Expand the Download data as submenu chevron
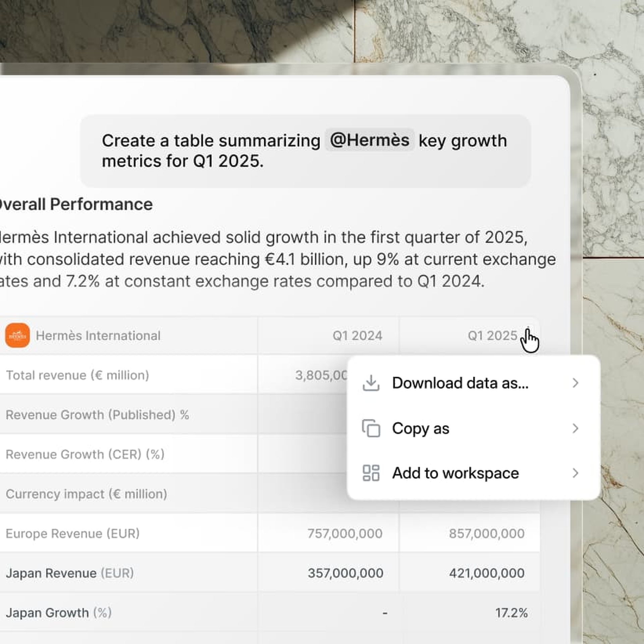The image size is (644, 644). 576,383
